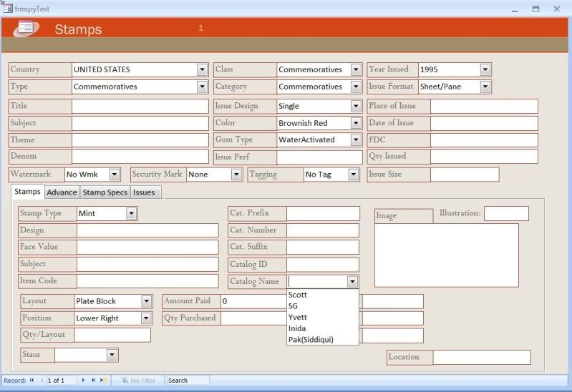Collapse the Catalog Name dropdown arrow
The width and height of the screenshot is (572, 392).
[x=352, y=282]
